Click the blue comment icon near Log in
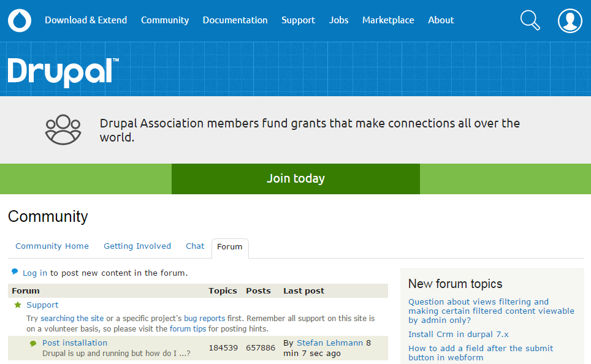This screenshot has height=364, width=591. pos(15,271)
